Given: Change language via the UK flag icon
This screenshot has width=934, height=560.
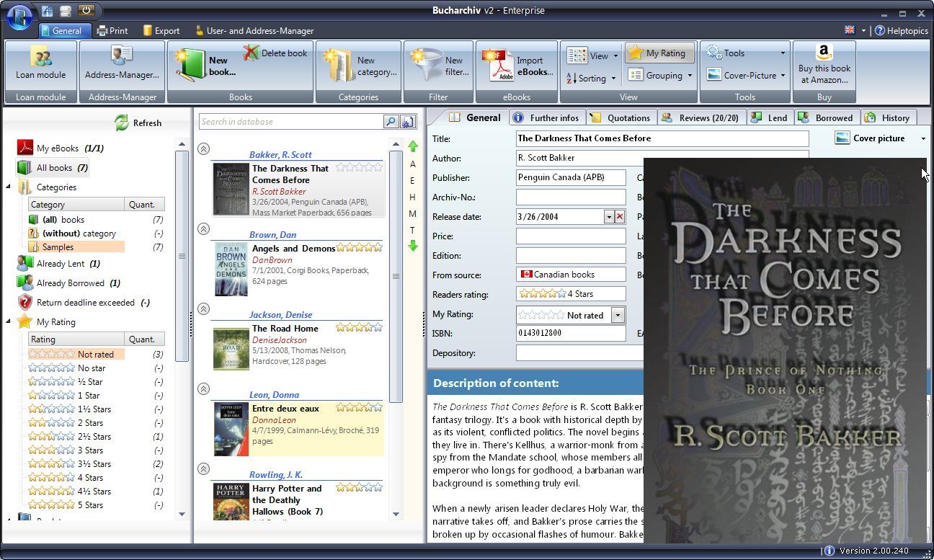Looking at the screenshot, I should click(x=850, y=30).
